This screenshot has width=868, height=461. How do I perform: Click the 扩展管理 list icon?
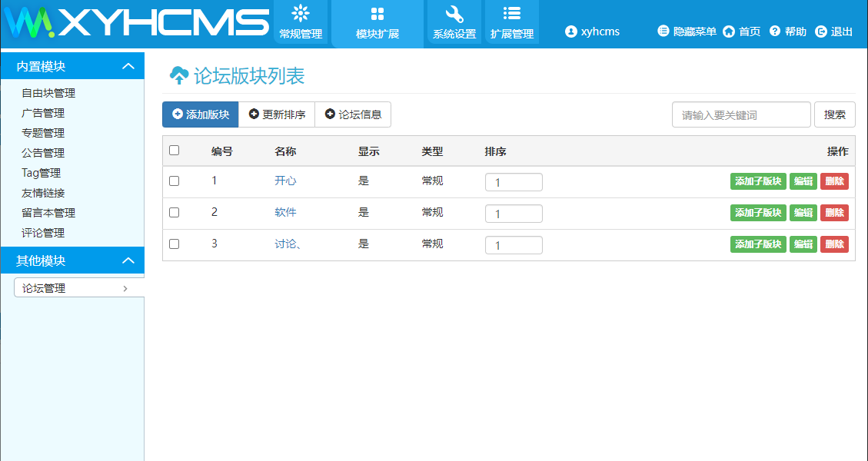point(511,14)
